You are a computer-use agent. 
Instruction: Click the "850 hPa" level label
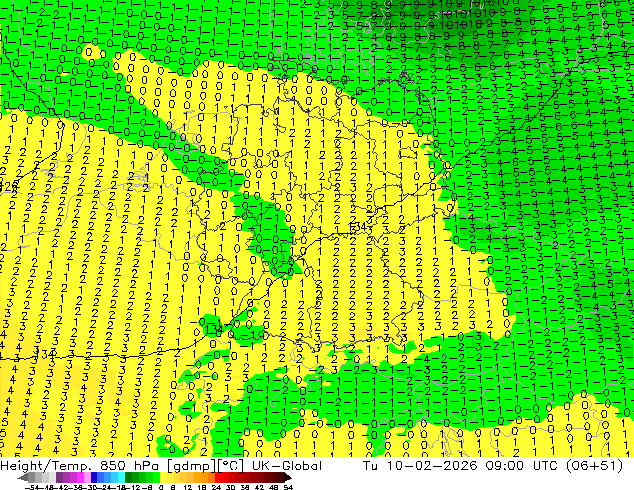tap(130, 466)
